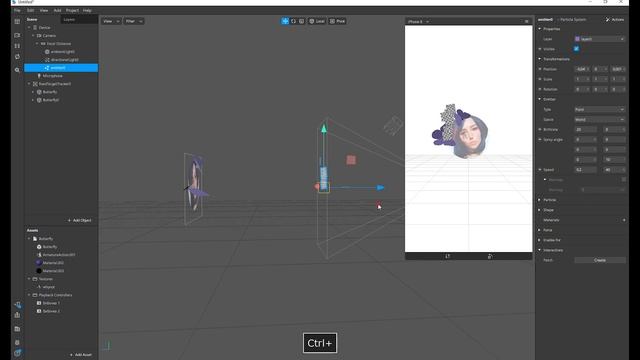The image size is (640, 360).
Task: Click the library icon in lower left sidebar
Action: point(17,329)
